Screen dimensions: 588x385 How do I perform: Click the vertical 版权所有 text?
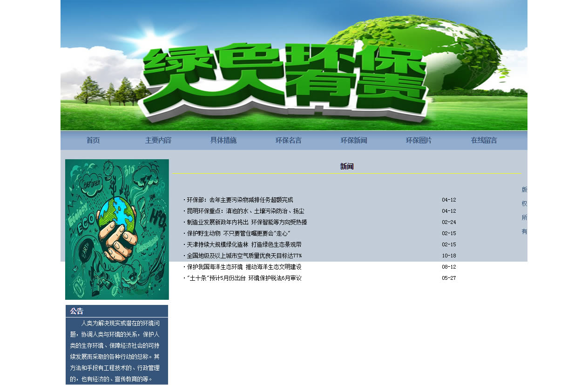pos(524,210)
